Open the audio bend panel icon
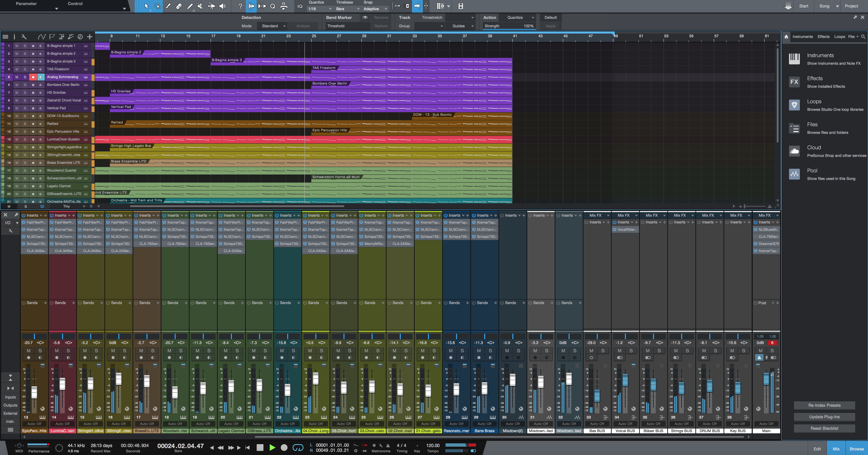The width and height of the screenshot is (868, 455). (251, 6)
